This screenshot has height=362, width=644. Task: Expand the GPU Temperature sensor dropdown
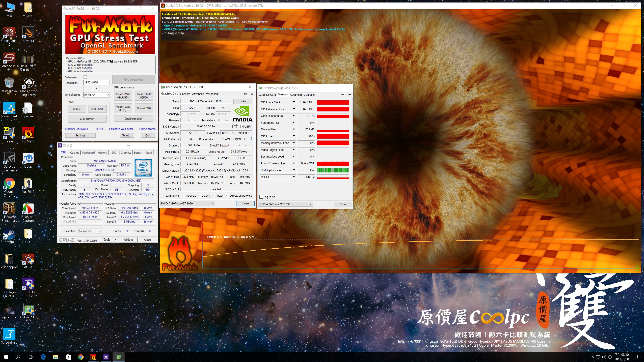[x=294, y=116]
